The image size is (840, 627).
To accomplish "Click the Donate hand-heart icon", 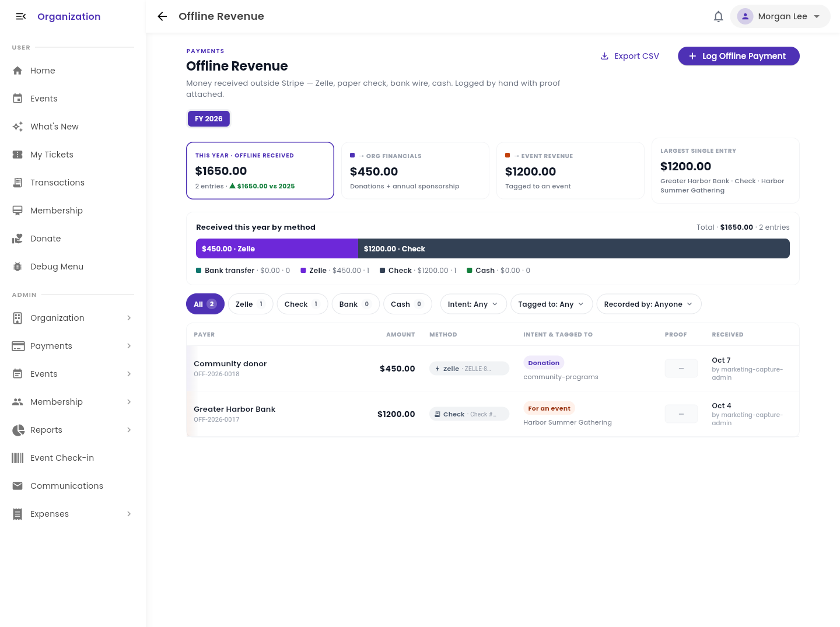I will coord(17,239).
